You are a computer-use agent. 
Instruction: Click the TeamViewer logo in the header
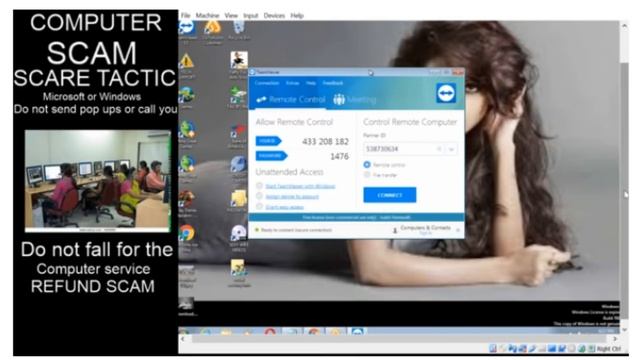[446, 93]
